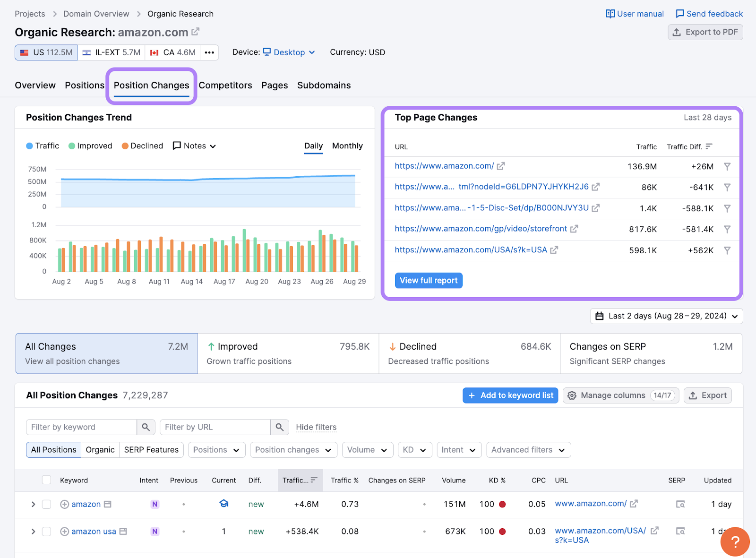The height and width of the screenshot is (558, 756).
Task: Click Filter by URL input field
Action: (215, 427)
